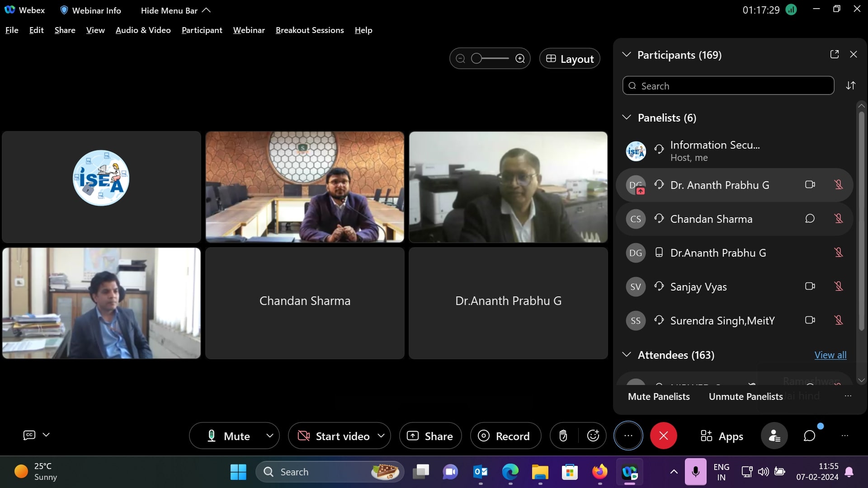
Task: Unmute Chandan Sharma's microphone
Action: point(839,219)
